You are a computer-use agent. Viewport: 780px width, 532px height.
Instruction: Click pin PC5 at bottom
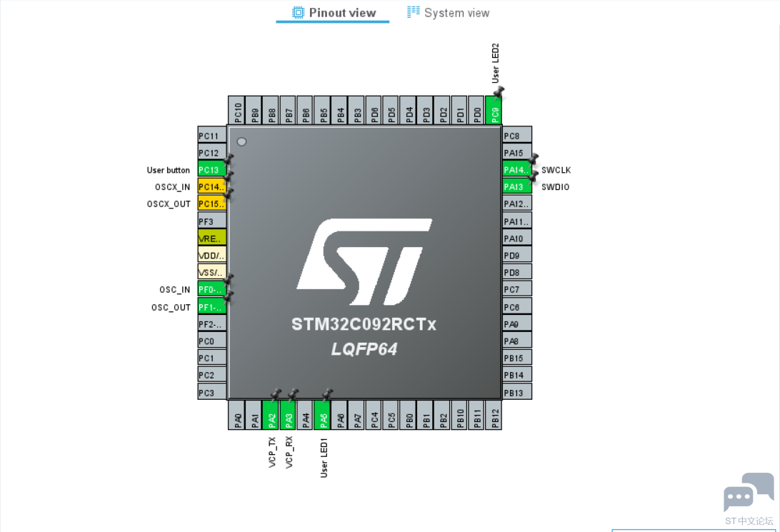coord(391,415)
